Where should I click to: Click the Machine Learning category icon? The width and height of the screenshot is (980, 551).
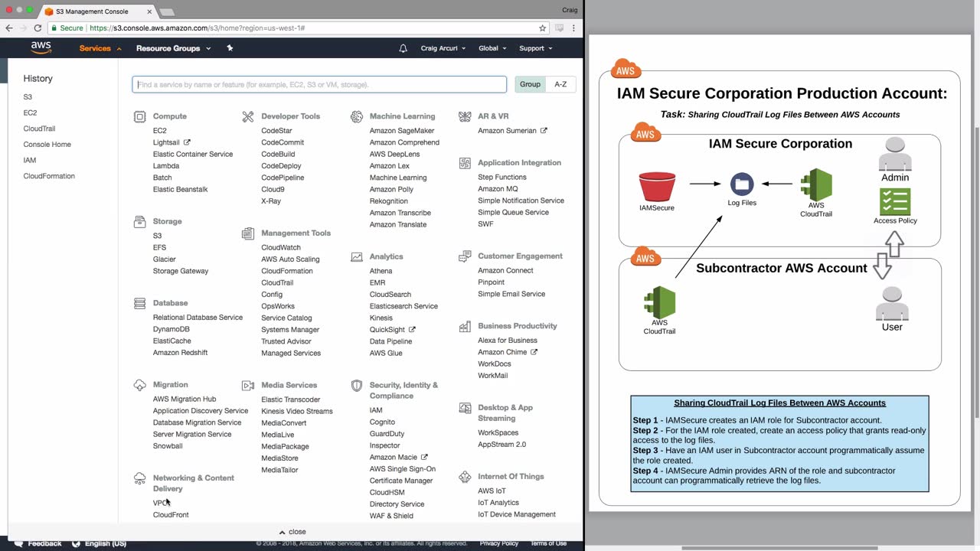pyautogui.click(x=357, y=116)
